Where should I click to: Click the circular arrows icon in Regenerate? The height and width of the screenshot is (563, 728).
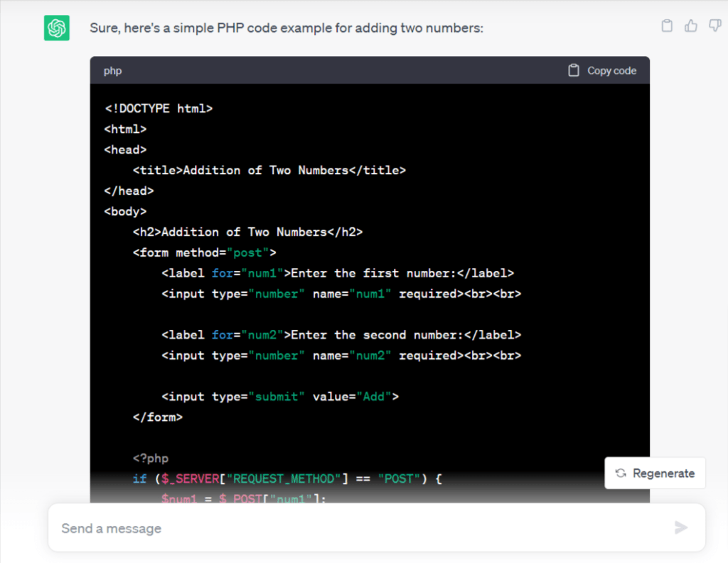point(621,473)
